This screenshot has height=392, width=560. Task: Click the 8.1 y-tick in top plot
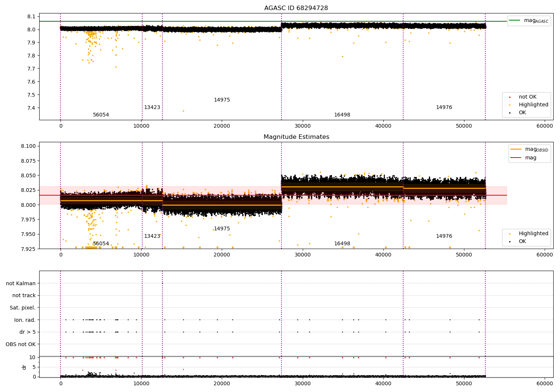tap(31, 16)
